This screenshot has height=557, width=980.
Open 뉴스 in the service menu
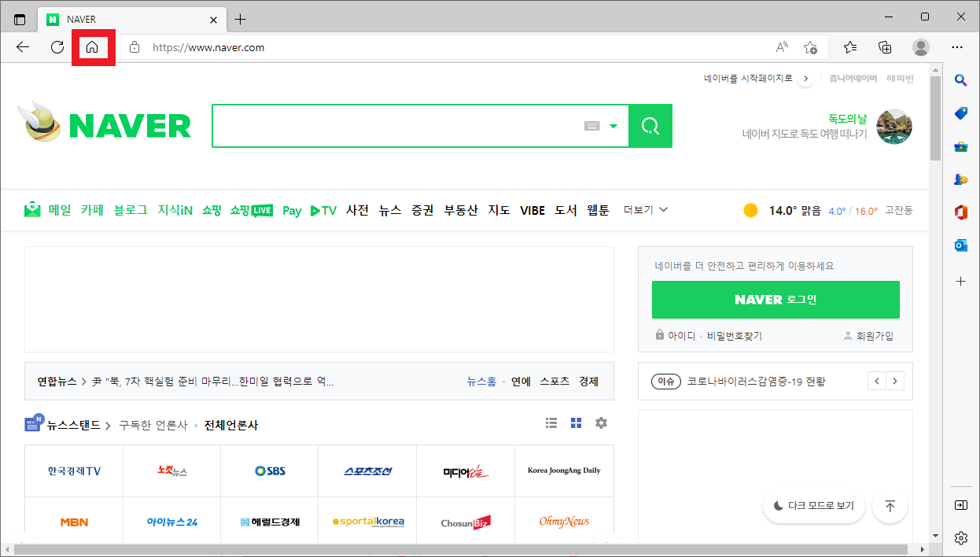390,210
